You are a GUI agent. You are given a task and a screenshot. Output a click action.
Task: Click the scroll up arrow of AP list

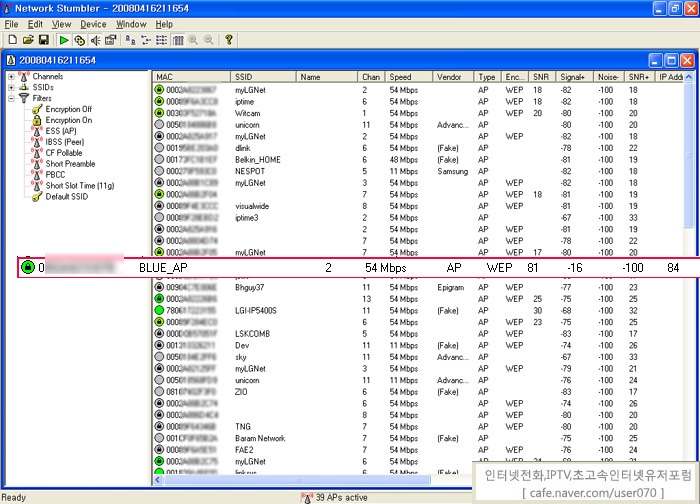pyautogui.click(x=689, y=77)
